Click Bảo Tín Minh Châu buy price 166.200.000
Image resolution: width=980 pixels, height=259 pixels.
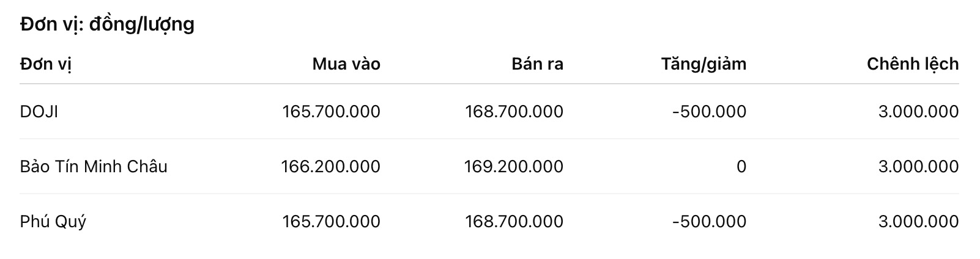point(330,166)
